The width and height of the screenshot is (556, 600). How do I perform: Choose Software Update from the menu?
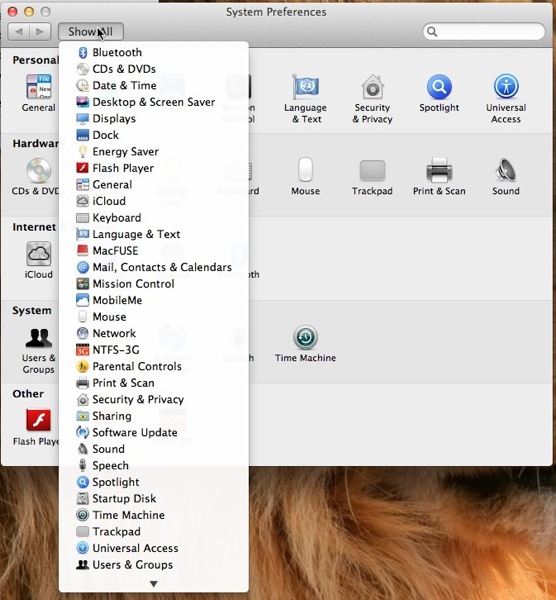click(x=154, y=432)
